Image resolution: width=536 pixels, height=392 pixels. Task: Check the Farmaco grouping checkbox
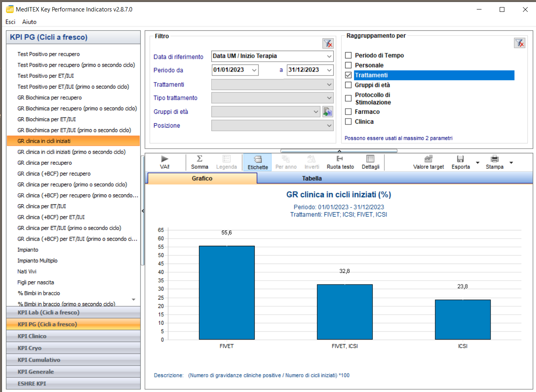click(348, 112)
